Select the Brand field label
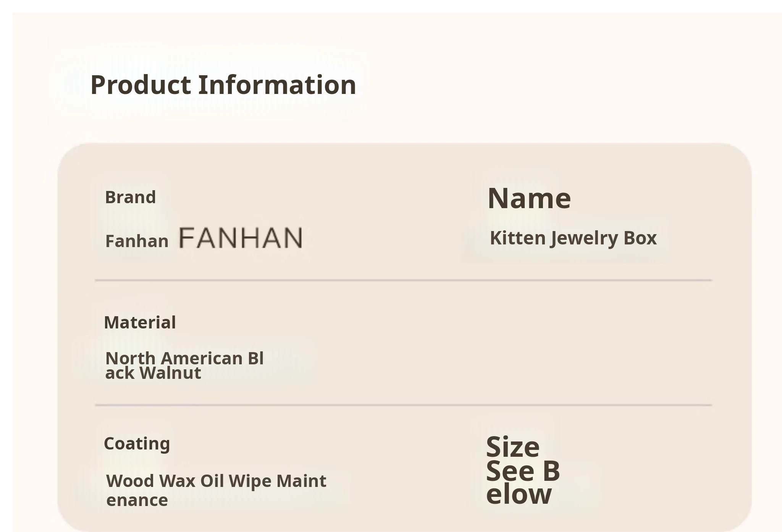The image size is (782, 532). [x=130, y=197]
